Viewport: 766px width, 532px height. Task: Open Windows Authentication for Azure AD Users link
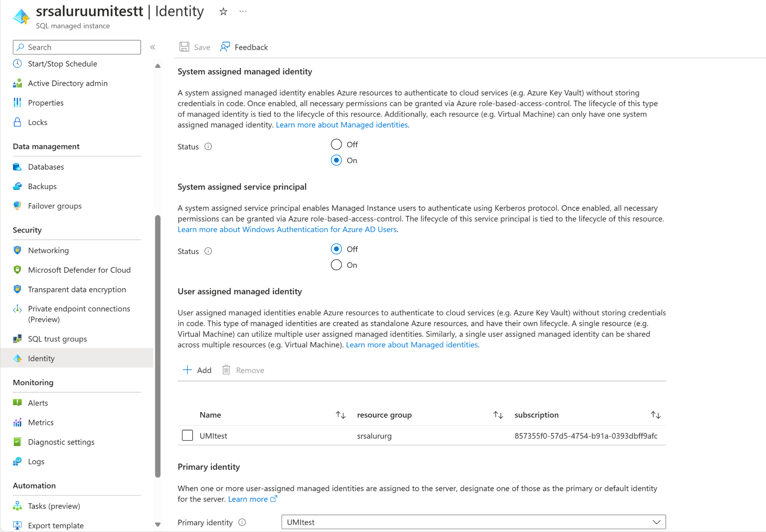click(287, 230)
